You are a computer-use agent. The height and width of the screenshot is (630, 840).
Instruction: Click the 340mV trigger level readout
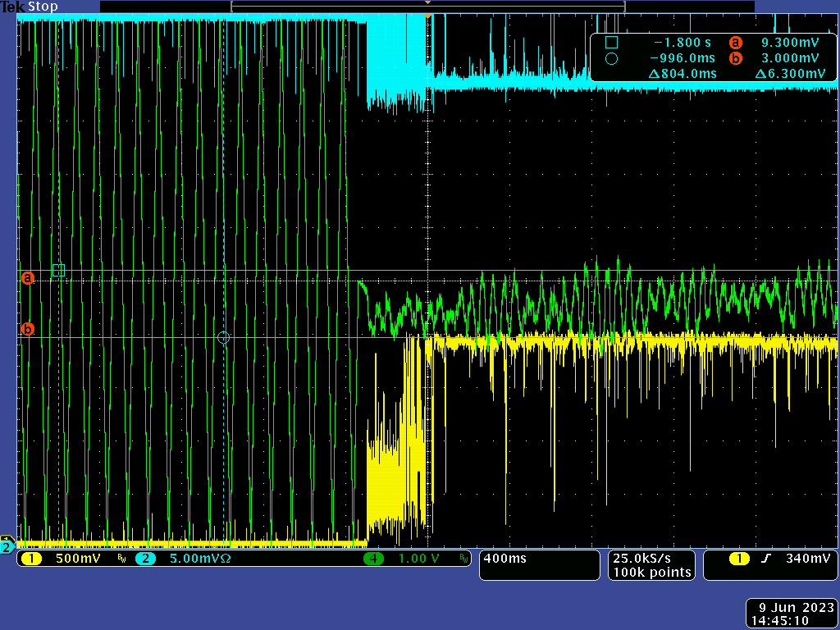[806, 559]
